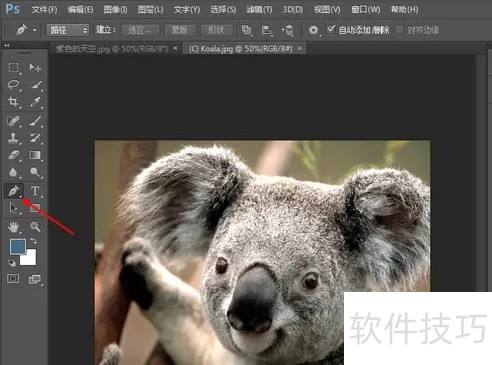This screenshot has width=492, height=365.
Task: Select the Crop tool
Action: tap(13, 102)
